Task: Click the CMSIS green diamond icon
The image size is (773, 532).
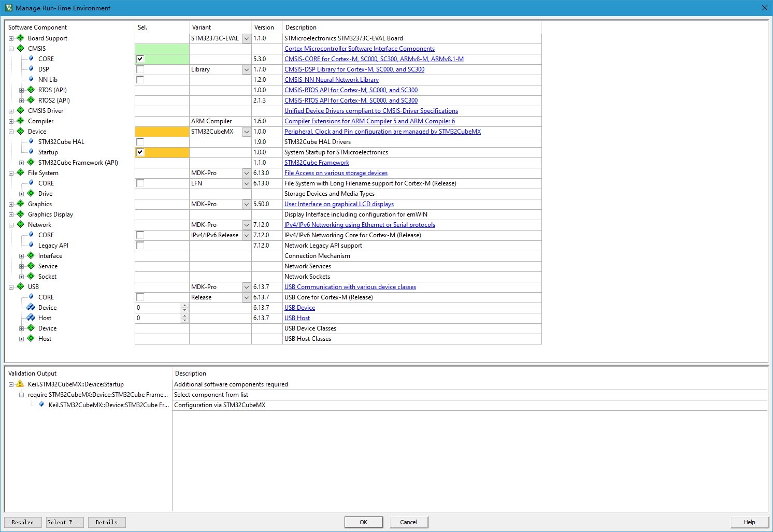Action: pyautogui.click(x=21, y=48)
